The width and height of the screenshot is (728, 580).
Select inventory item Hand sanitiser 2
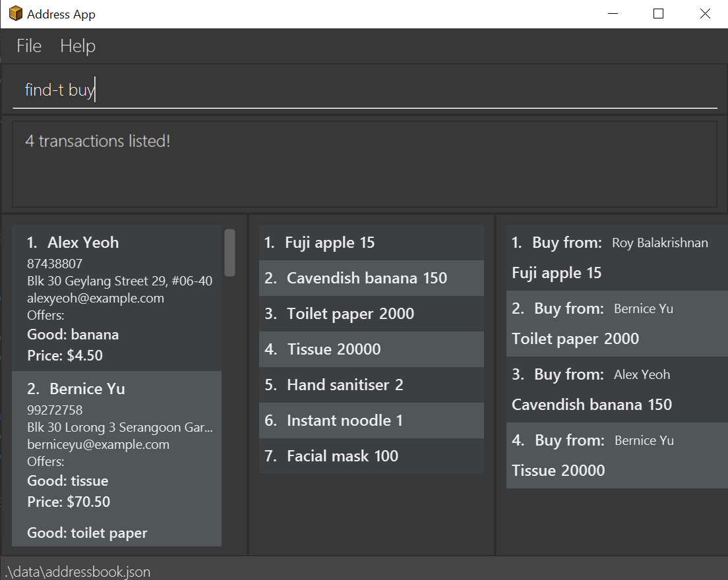[371, 385]
